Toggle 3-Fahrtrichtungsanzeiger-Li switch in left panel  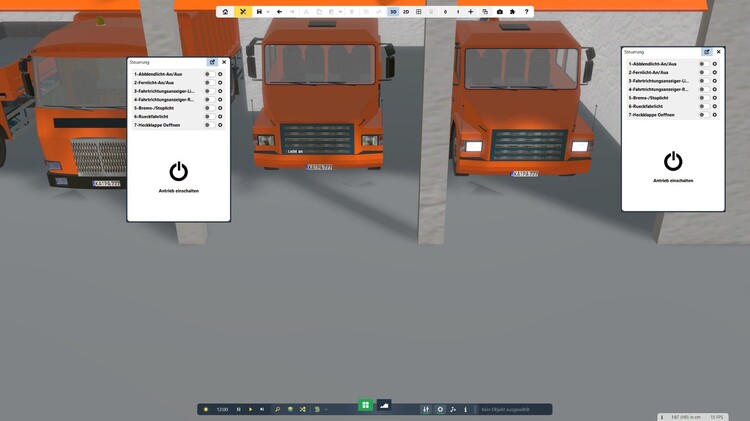coord(210,91)
